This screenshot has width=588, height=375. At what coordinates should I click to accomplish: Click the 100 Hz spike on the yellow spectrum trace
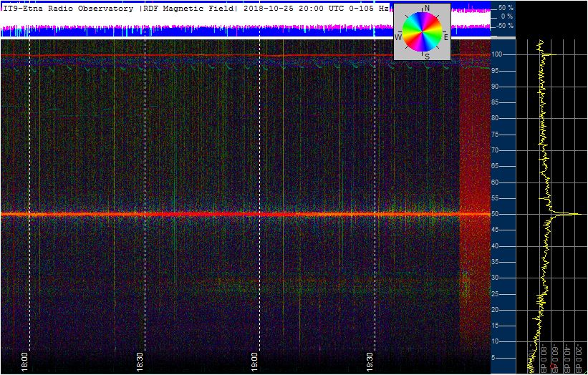click(551, 54)
